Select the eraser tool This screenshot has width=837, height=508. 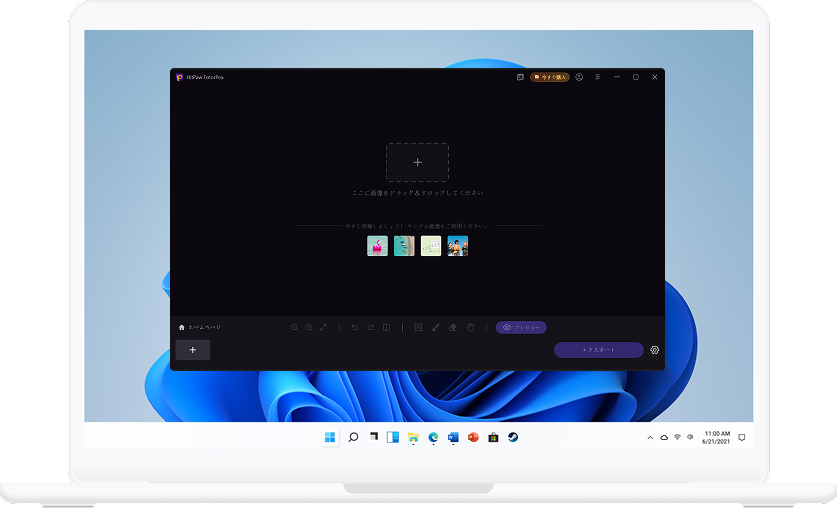coord(453,328)
